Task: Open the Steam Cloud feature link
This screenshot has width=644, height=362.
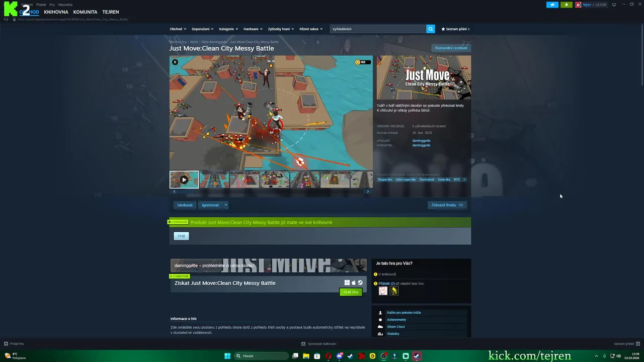Action: 395,327
